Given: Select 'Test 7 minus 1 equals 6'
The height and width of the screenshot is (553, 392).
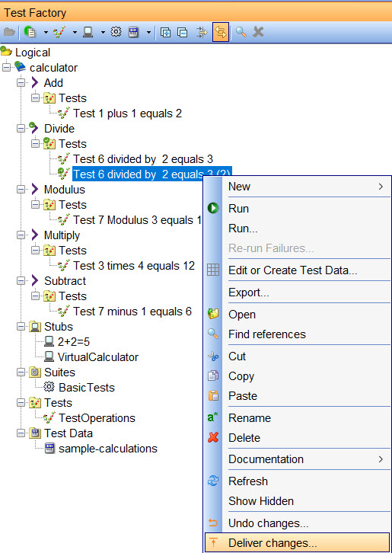Looking at the screenshot, I should pos(132,312).
